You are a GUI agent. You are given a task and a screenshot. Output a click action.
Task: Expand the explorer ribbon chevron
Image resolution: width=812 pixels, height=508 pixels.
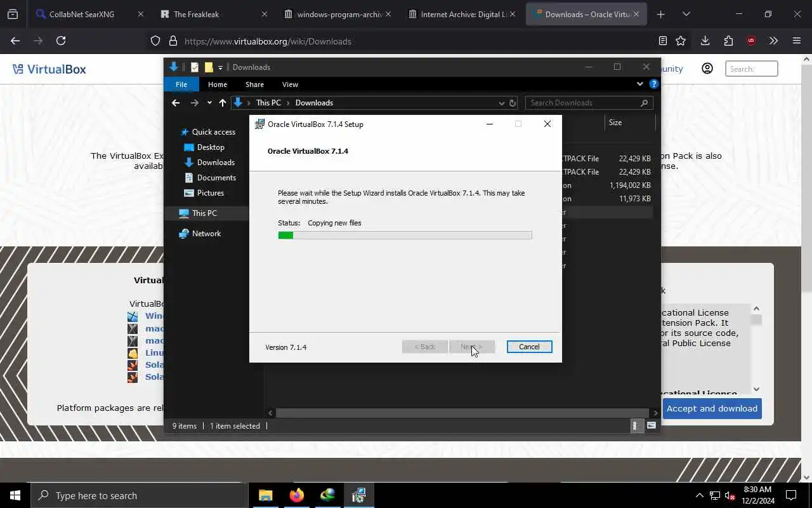(639, 84)
